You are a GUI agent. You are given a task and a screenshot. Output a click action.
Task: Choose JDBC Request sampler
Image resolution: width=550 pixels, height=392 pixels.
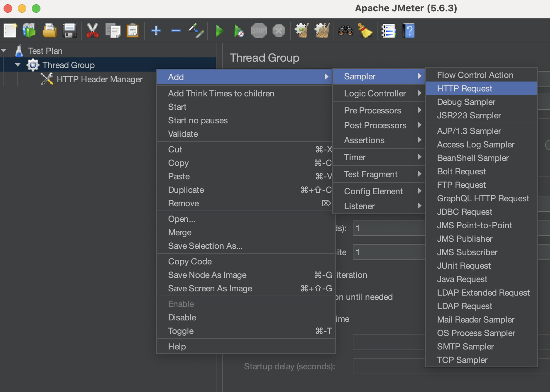coord(482,212)
